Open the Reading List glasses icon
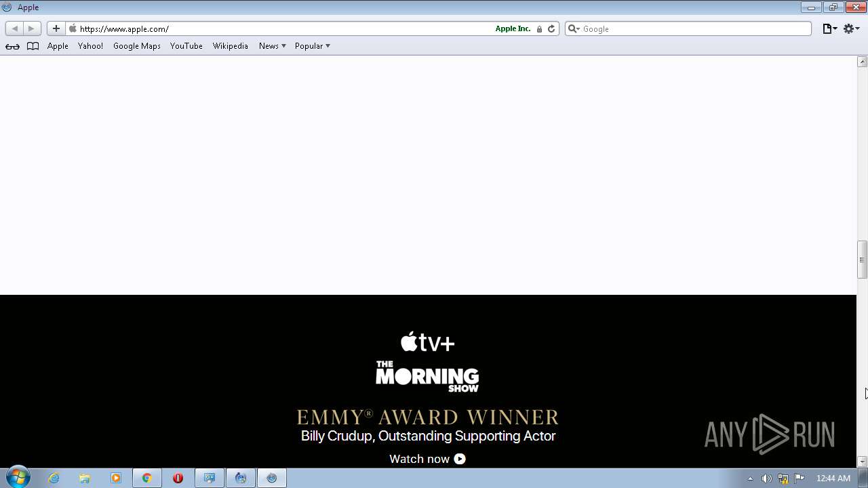 (x=13, y=46)
